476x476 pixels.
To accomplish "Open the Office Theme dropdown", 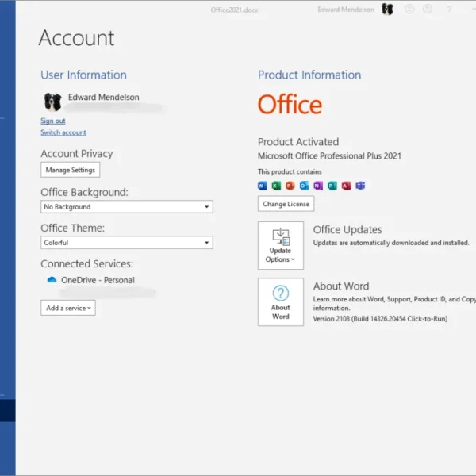I will point(127,243).
